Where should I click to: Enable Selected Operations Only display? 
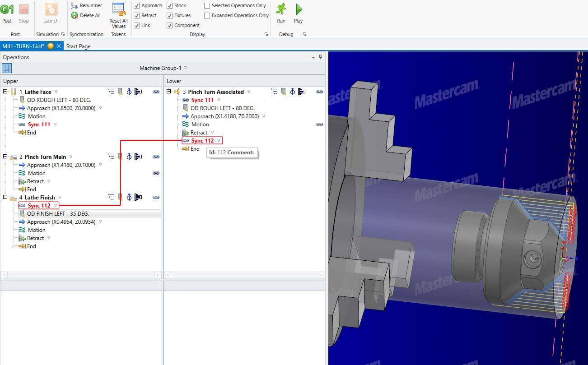pos(207,5)
